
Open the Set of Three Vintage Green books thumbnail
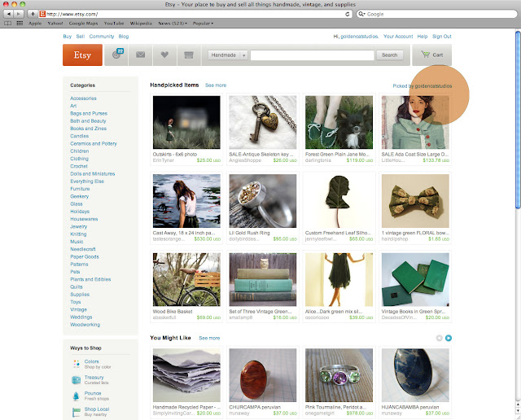tap(262, 279)
